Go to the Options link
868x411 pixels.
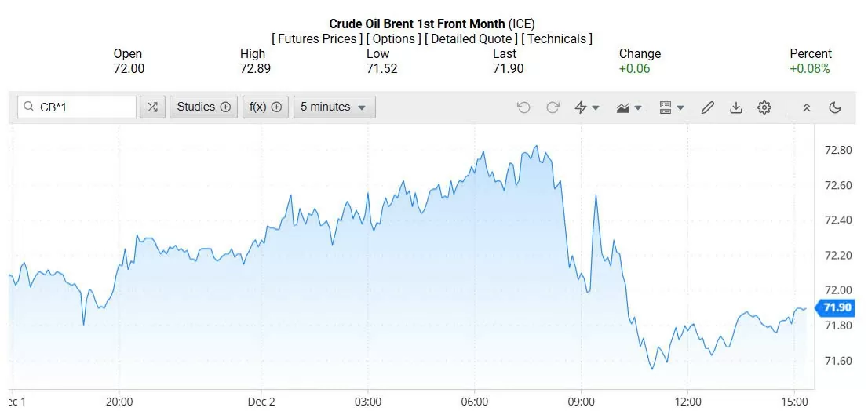392,38
